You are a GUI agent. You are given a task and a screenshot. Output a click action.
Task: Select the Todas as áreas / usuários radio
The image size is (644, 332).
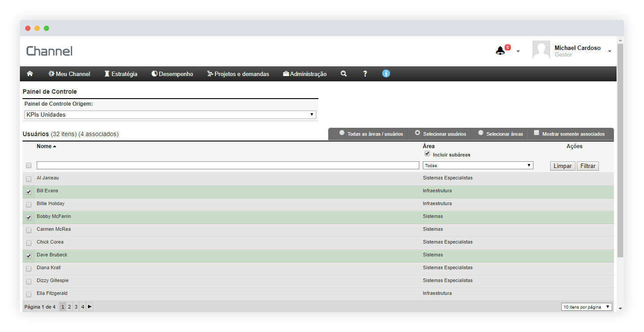341,133
